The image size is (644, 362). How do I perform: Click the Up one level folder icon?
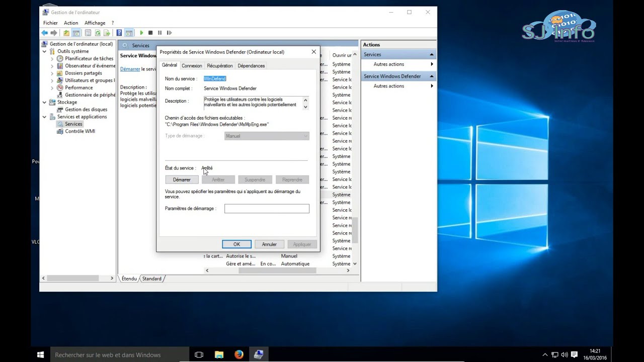[66, 33]
